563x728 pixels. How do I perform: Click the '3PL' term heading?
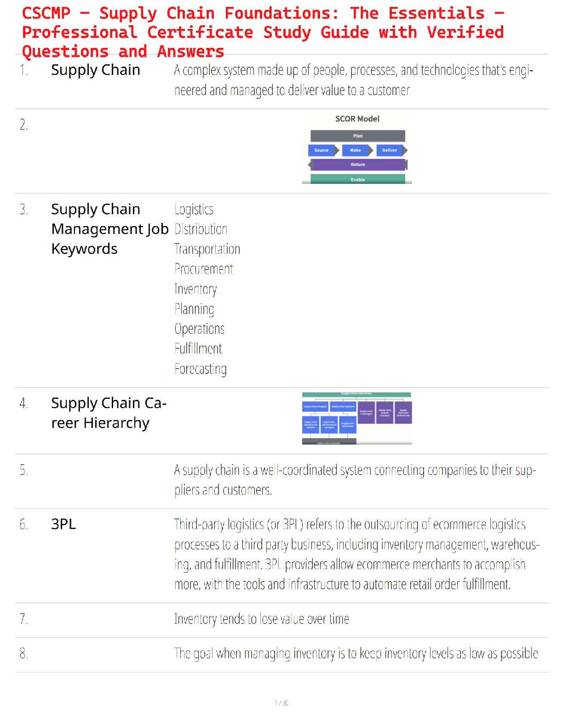(63, 524)
